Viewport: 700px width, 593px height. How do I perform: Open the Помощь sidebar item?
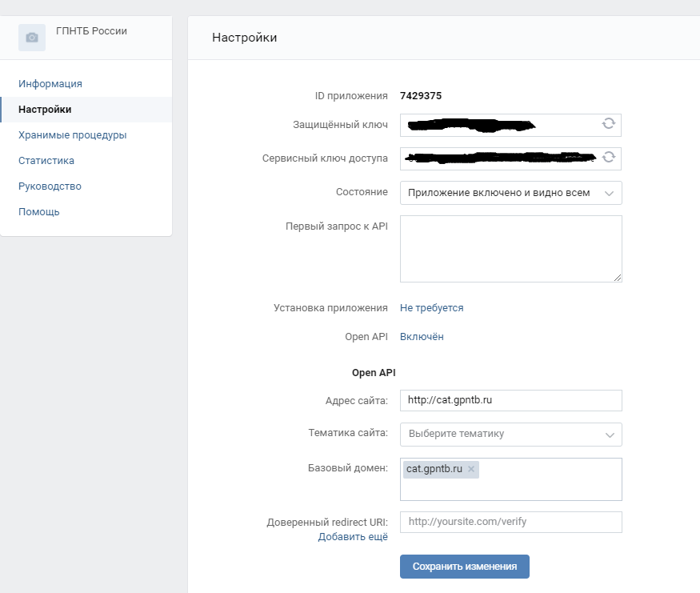click(x=38, y=212)
